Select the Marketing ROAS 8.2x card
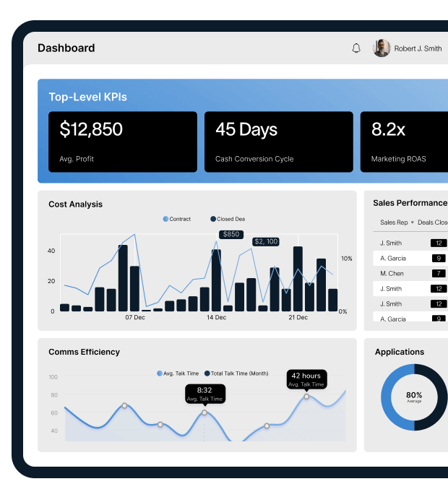Screen dimensions: 448x497 pyautogui.click(x=404, y=142)
